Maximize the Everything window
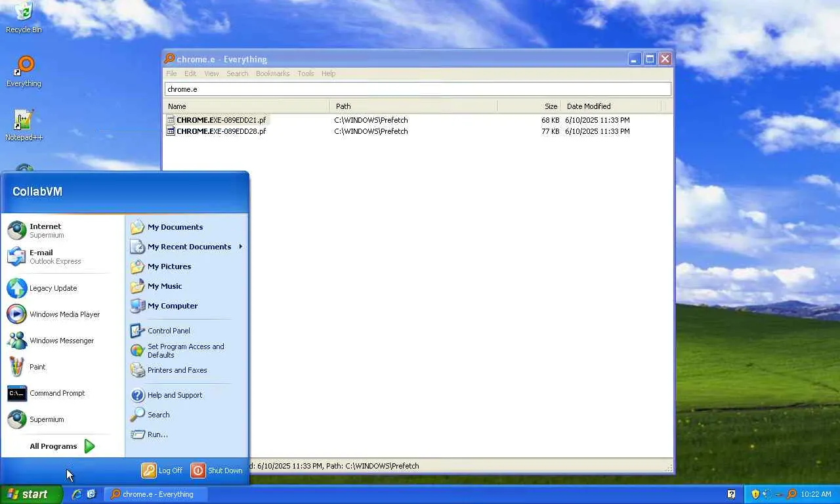 tap(650, 59)
